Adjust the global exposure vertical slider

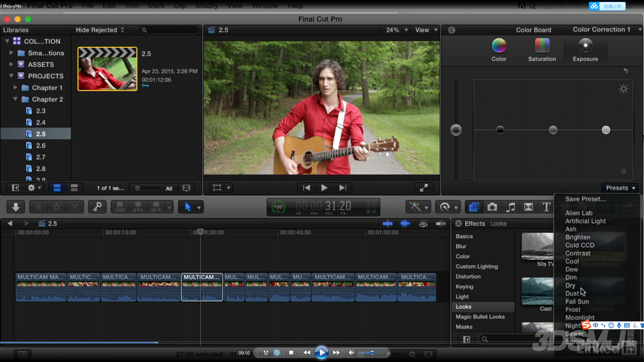(x=456, y=130)
